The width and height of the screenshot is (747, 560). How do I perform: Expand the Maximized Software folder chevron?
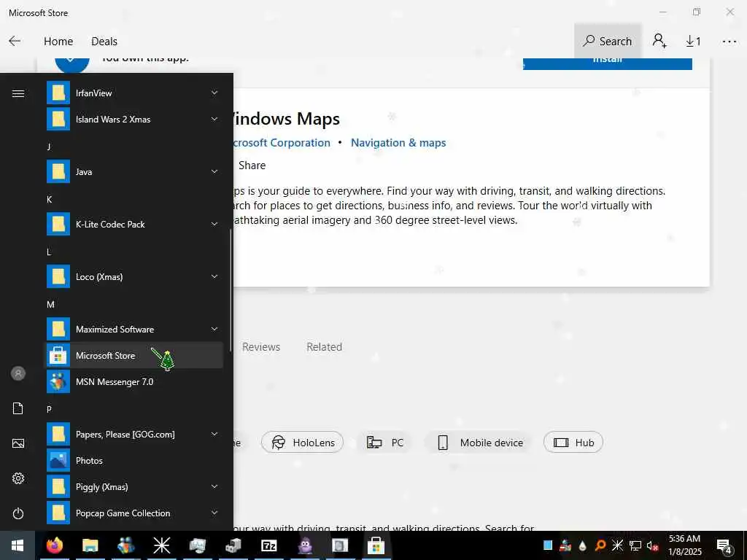click(214, 329)
